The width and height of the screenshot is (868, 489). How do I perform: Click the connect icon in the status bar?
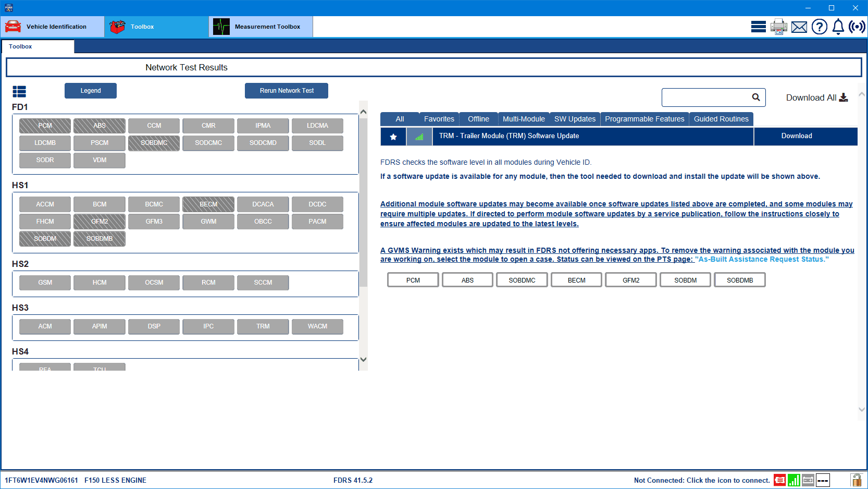click(x=780, y=480)
